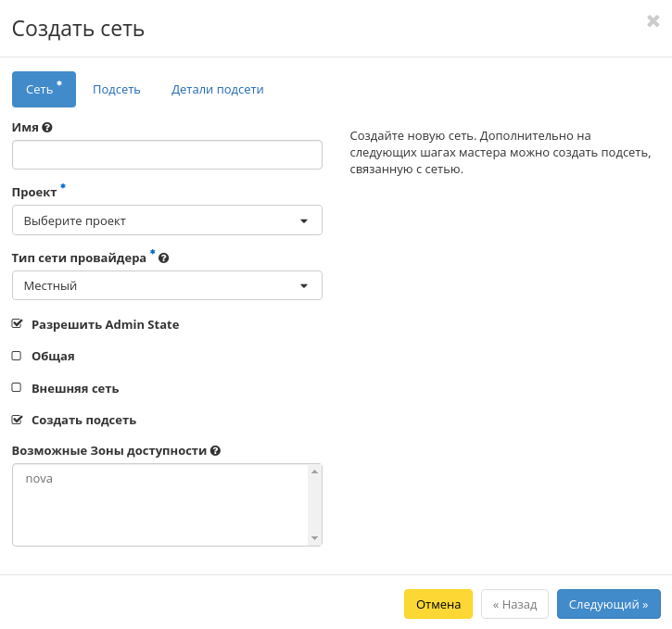Screen dimensions: 672x629
Task: Expand the Тип сети провайдера dropdown
Action: [167, 285]
